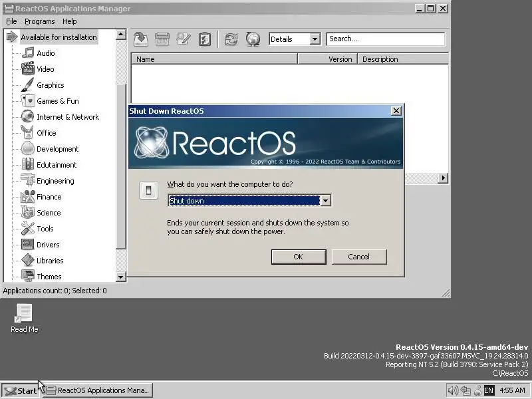Select the Internet & Network globe icon
This screenshot has height=399, width=532.
tap(28, 117)
